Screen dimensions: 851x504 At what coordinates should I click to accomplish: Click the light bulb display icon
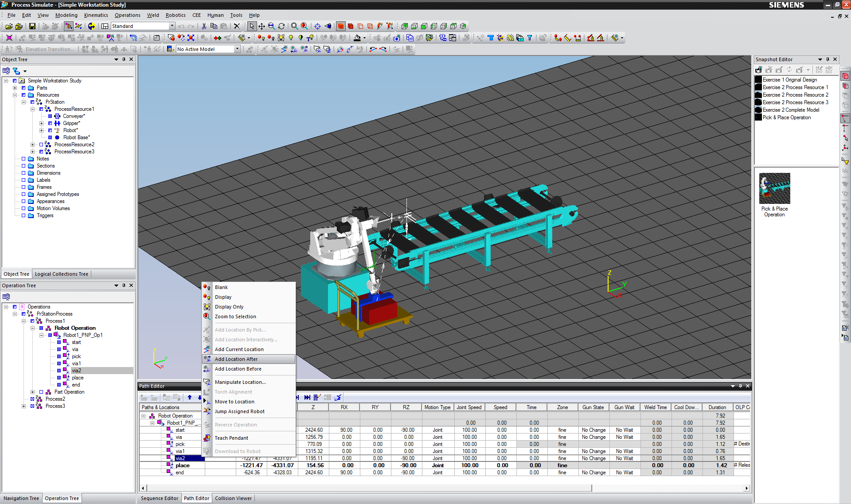[291, 38]
